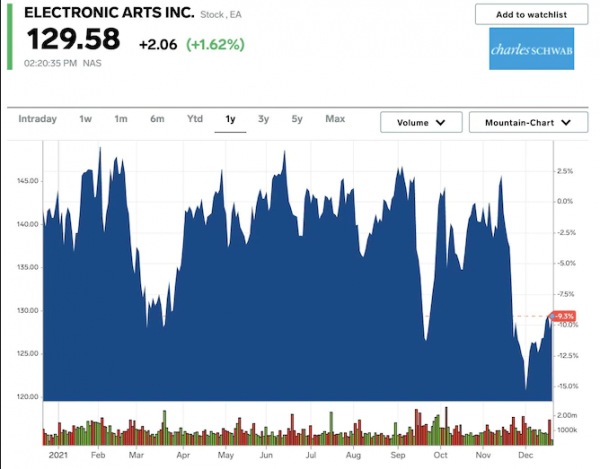
Task: Click the 129.58 stock price
Action: 73,41
